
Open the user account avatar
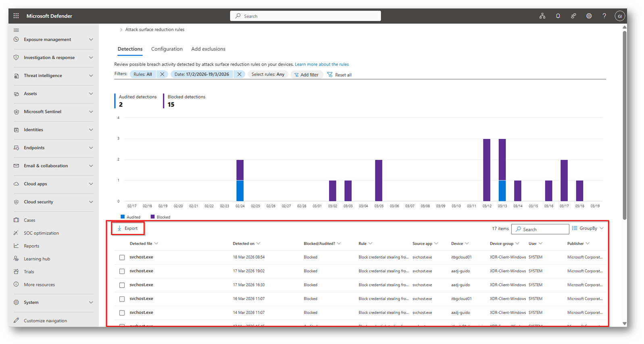(x=619, y=16)
